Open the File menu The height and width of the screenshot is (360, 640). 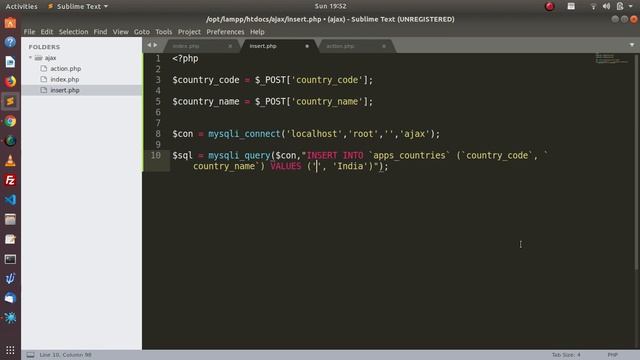pos(29,31)
